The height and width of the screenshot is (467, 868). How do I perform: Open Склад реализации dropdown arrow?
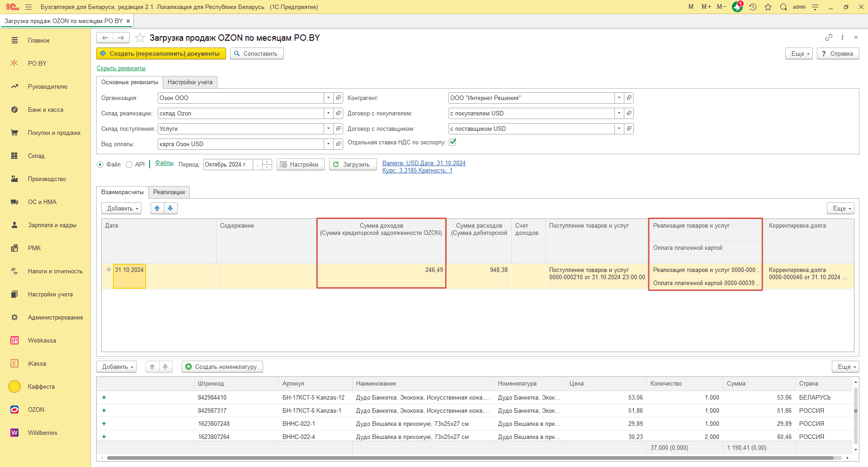(328, 113)
